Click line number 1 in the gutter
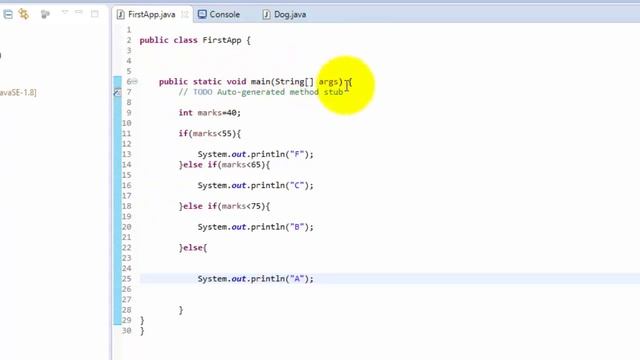This screenshot has height=360, width=640. (129, 30)
